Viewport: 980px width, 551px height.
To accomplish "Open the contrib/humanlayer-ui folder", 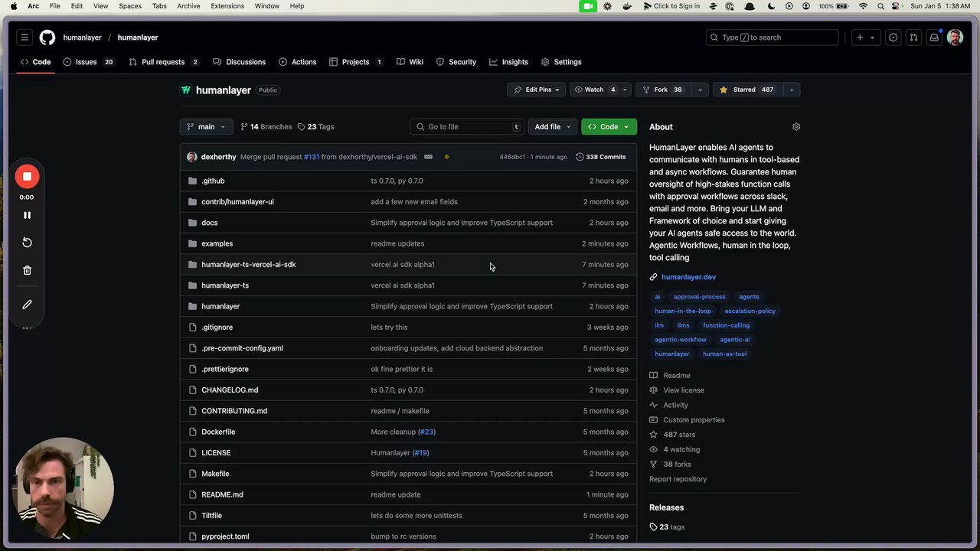I will point(237,202).
